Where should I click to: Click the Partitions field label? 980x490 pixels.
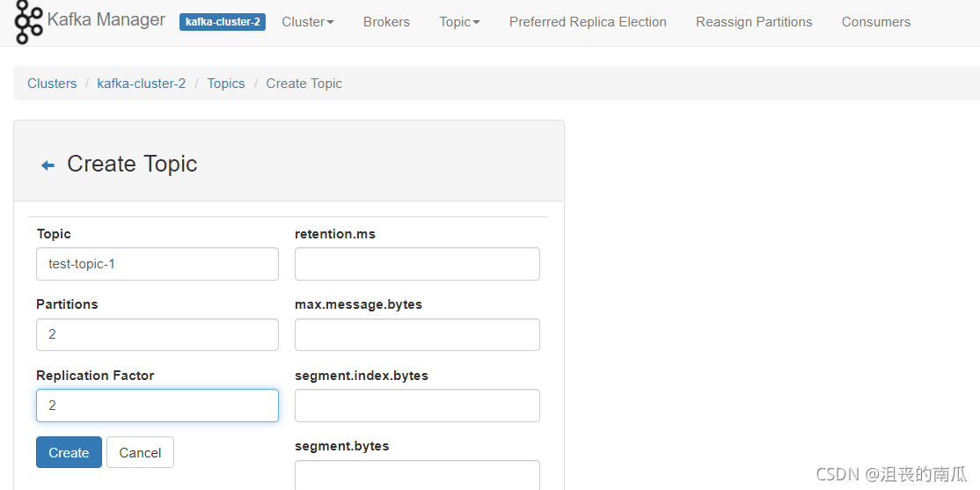point(67,304)
